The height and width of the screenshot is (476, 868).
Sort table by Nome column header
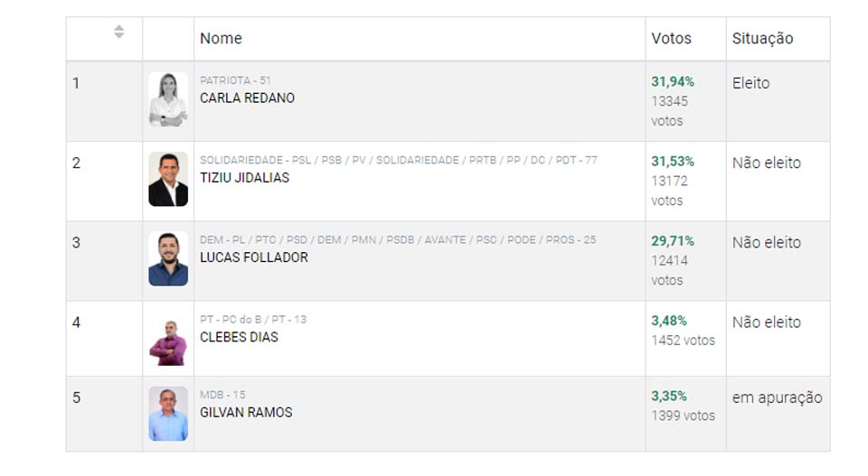pyautogui.click(x=222, y=39)
